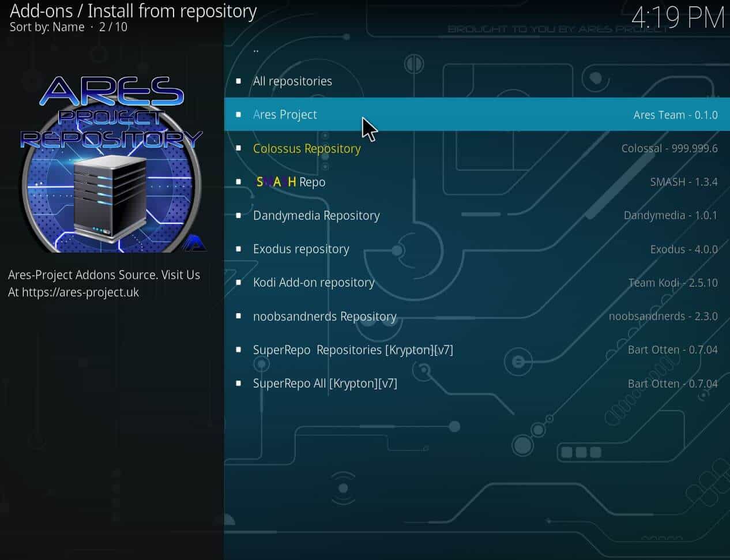Click the bullet icon beside All repositories
730x560 pixels.
coord(239,81)
